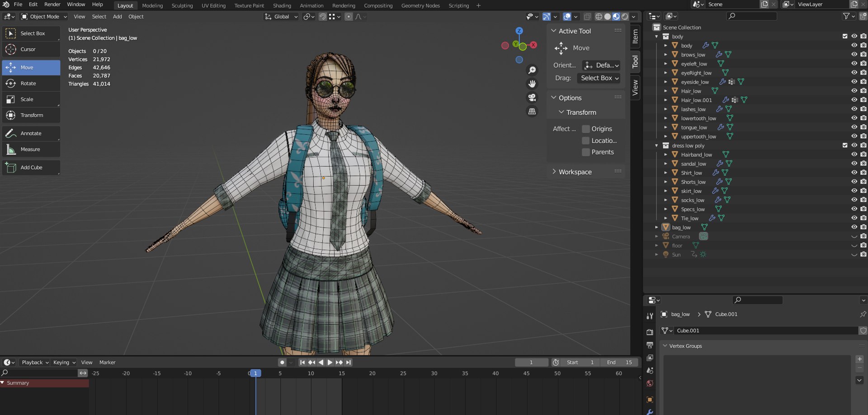The width and height of the screenshot is (868, 415).
Task: Open the viewport Add menu
Action: [117, 17]
